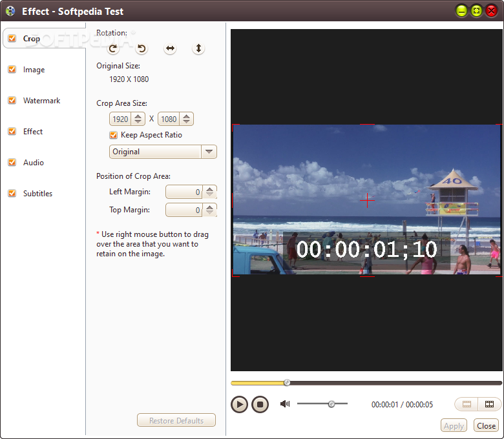Rotate video clockwise
The width and height of the screenshot is (504, 439).
coord(113,48)
